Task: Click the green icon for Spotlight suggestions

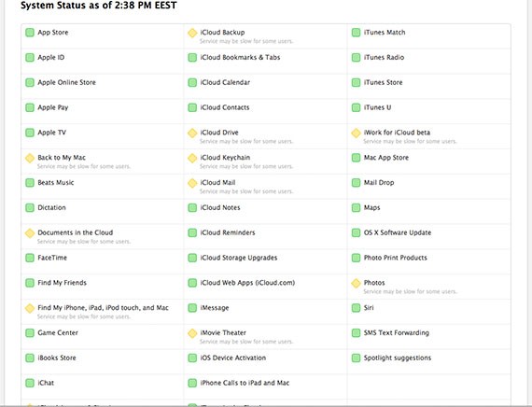Action: click(356, 358)
